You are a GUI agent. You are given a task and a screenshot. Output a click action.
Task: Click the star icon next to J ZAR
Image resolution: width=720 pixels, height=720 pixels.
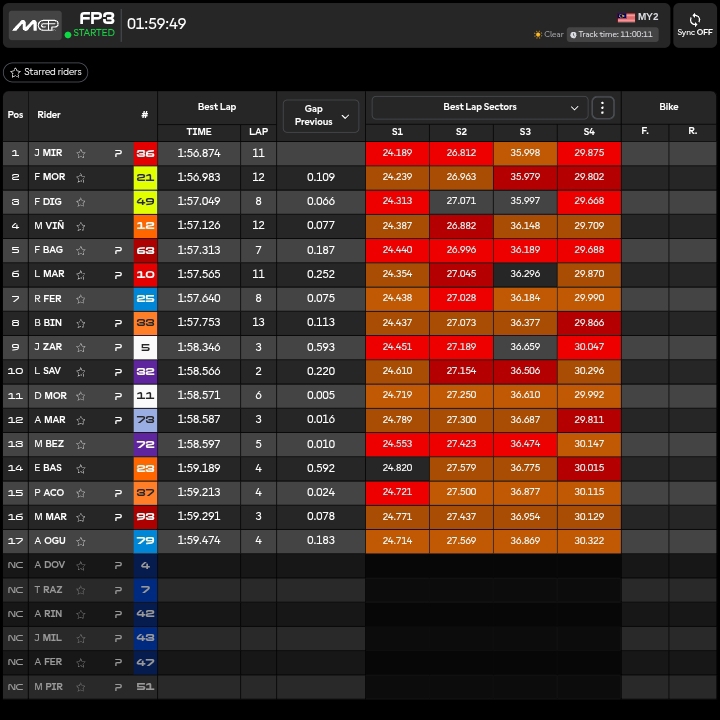click(81, 348)
